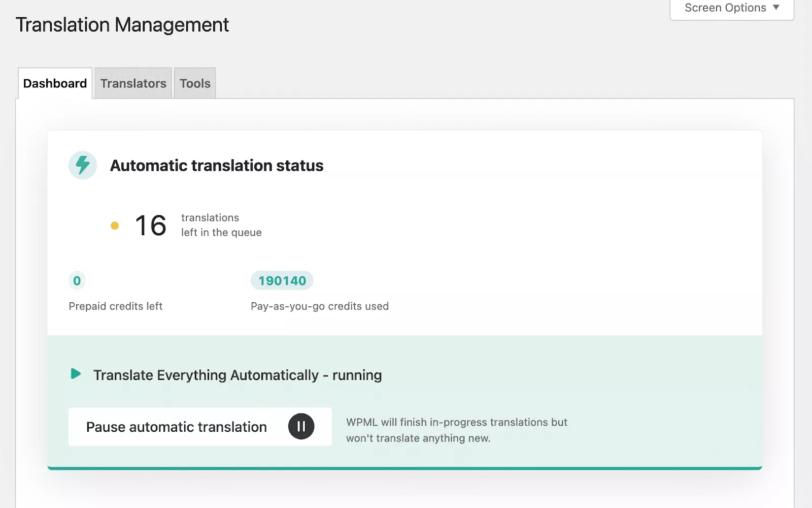Click the Automatic translation status heading
This screenshot has height=508, width=812.
point(217,166)
